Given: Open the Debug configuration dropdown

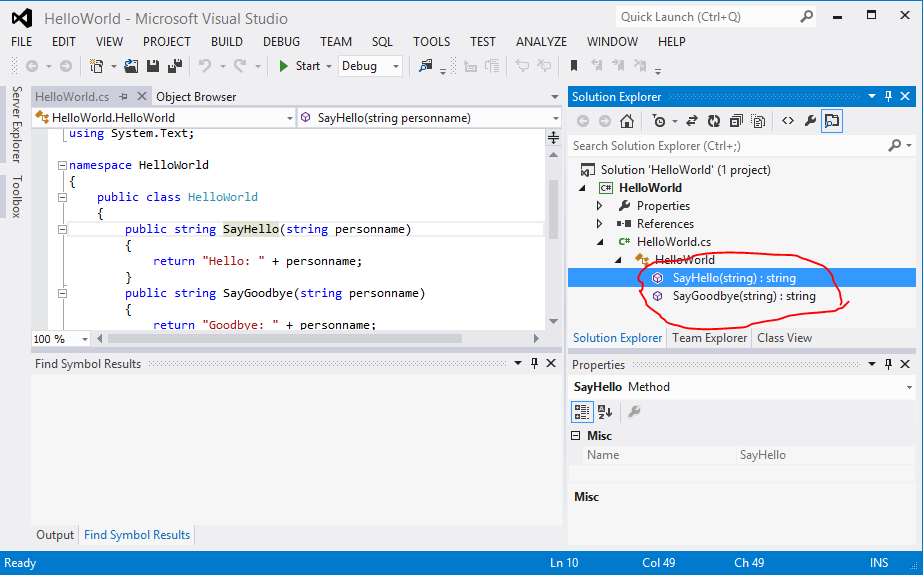Looking at the screenshot, I should pos(396,66).
